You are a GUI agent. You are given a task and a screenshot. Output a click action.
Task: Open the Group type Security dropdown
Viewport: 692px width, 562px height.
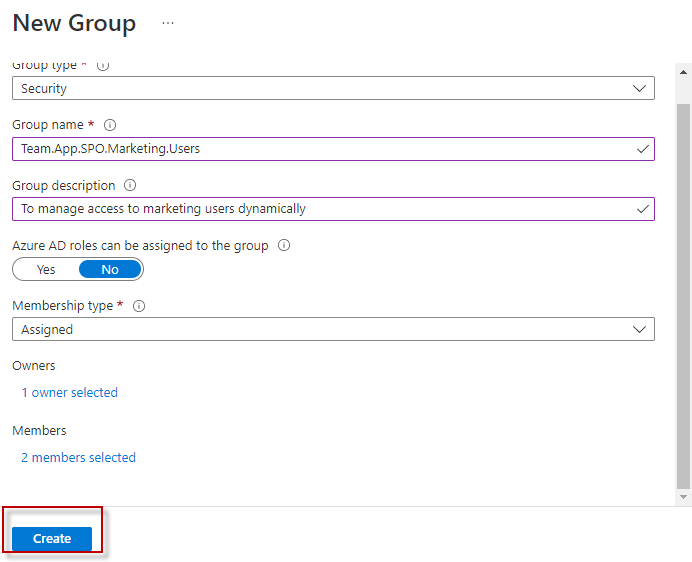[333, 88]
